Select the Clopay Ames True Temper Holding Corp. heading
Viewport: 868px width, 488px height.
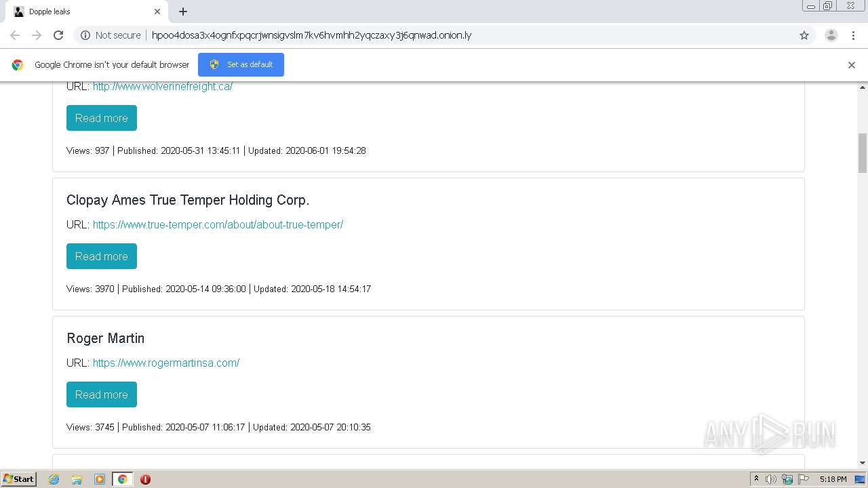(188, 200)
